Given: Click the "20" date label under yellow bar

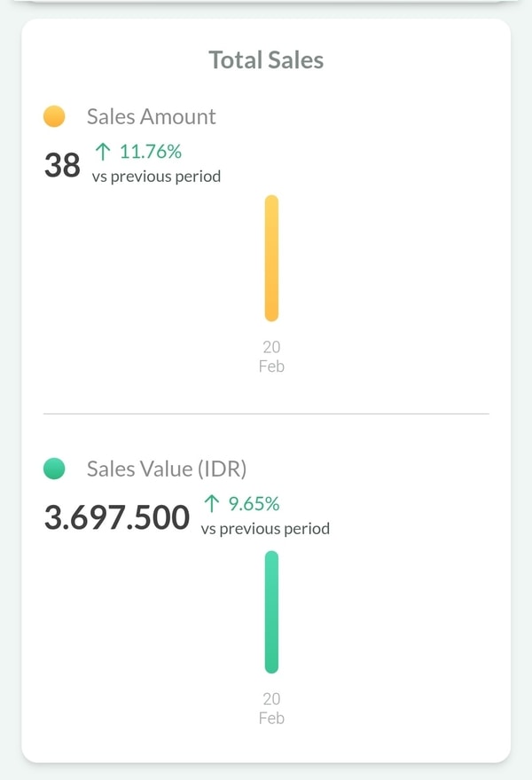Looking at the screenshot, I should 271,347.
